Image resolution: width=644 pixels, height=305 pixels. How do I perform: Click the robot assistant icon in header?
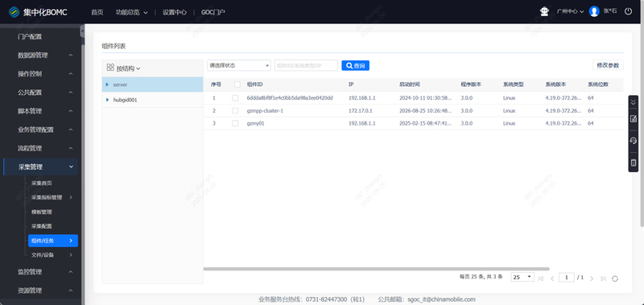(545, 11)
